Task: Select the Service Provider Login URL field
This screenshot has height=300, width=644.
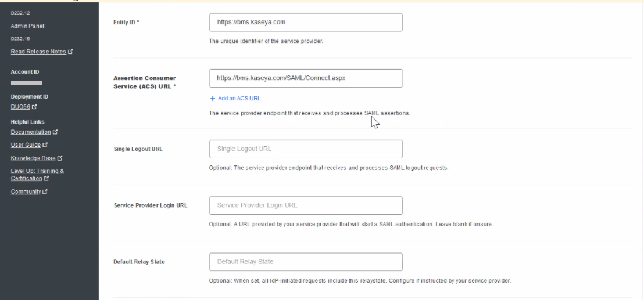Action: [305, 205]
